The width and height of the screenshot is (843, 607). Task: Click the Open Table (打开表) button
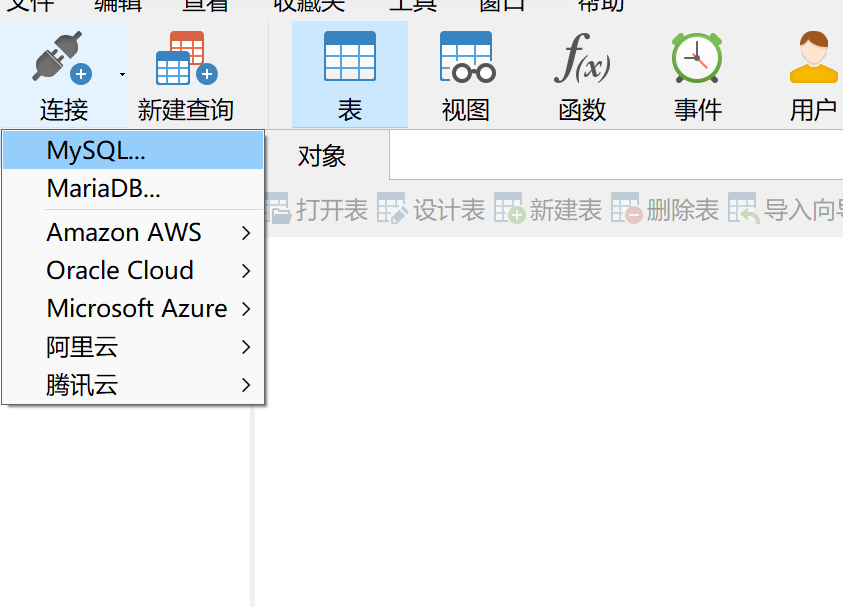coord(317,210)
